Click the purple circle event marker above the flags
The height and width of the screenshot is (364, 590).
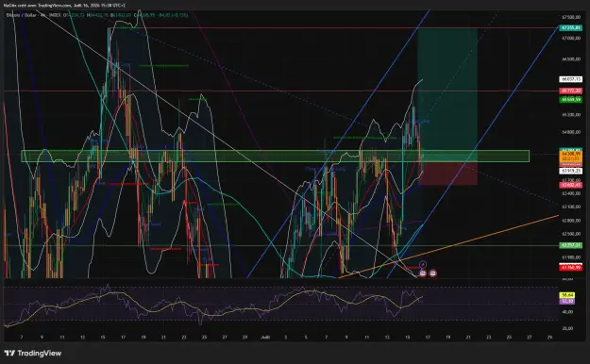coord(423,264)
